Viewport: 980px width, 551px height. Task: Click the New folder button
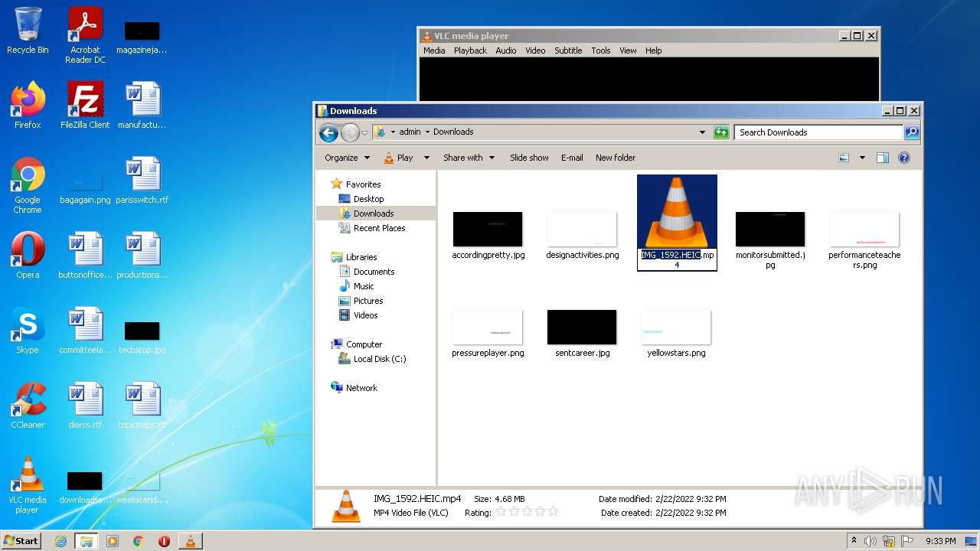(x=616, y=158)
